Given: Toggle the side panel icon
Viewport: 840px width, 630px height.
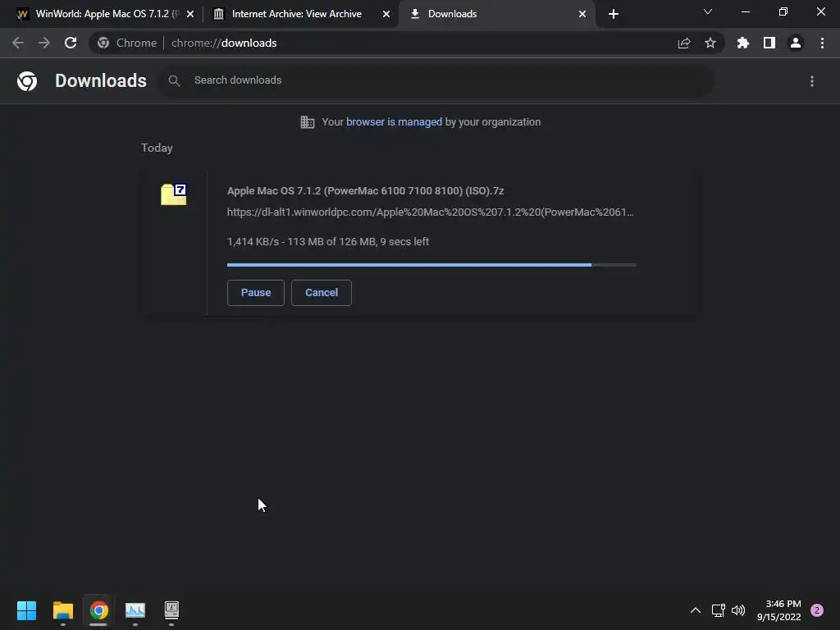Looking at the screenshot, I should click(x=769, y=43).
